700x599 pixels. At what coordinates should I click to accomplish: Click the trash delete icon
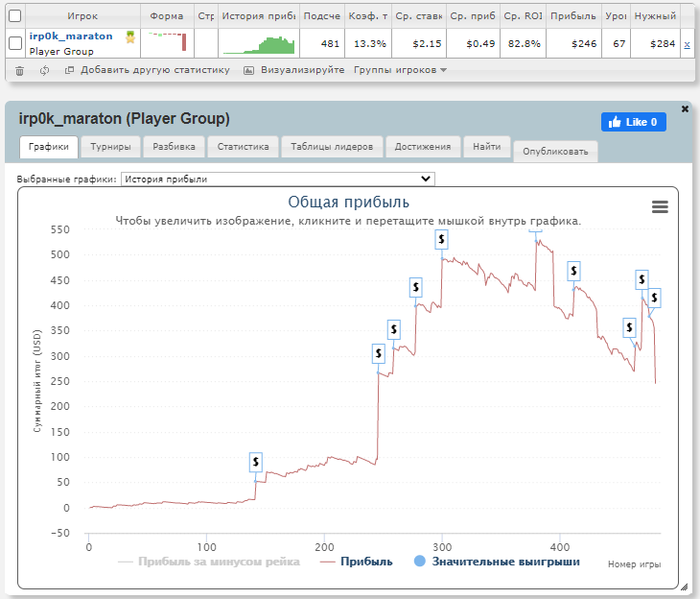pyautogui.click(x=20, y=71)
